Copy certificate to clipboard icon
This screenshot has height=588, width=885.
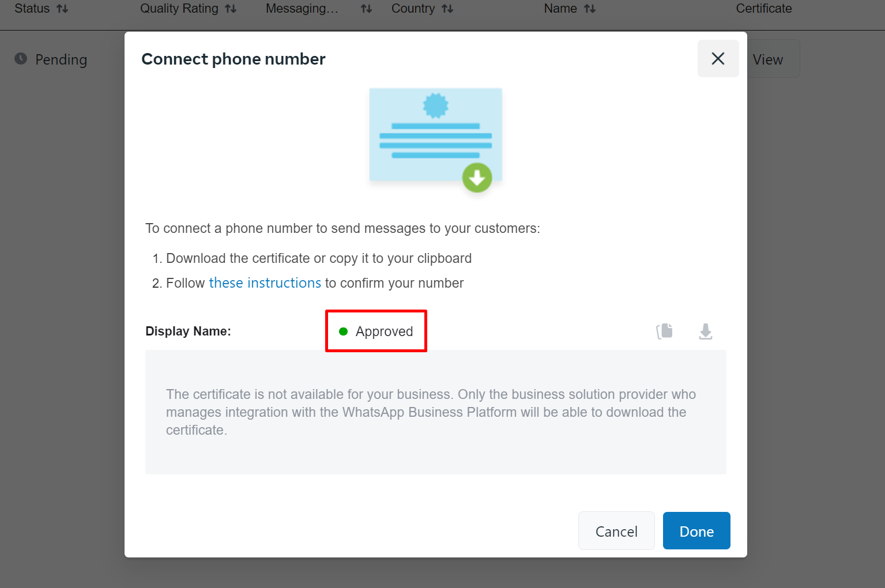(664, 331)
